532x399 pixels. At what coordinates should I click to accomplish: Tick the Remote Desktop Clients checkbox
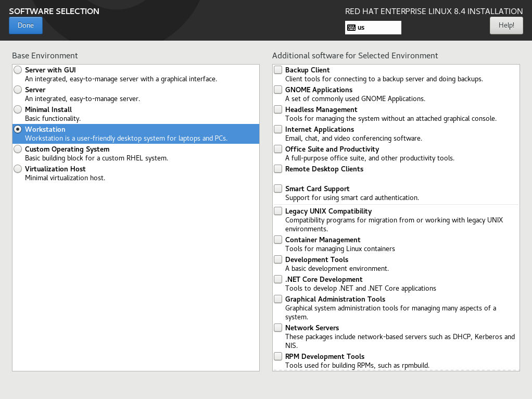[278, 169]
